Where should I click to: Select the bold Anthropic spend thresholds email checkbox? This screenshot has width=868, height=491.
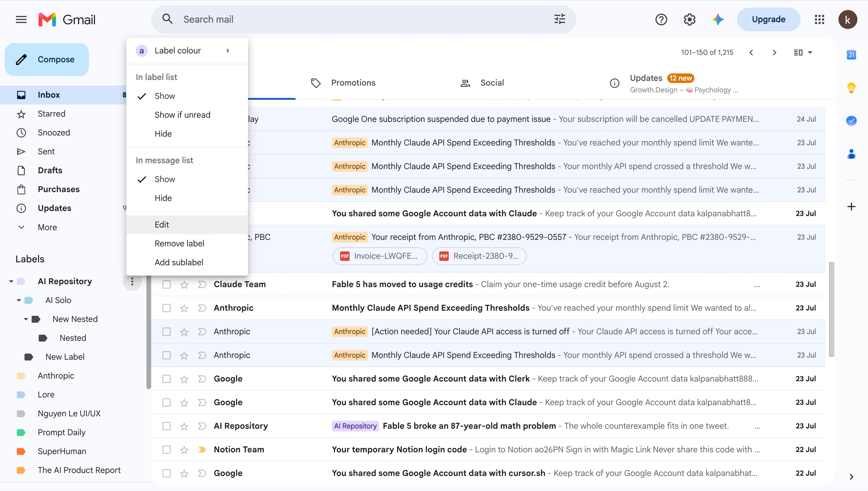point(166,308)
